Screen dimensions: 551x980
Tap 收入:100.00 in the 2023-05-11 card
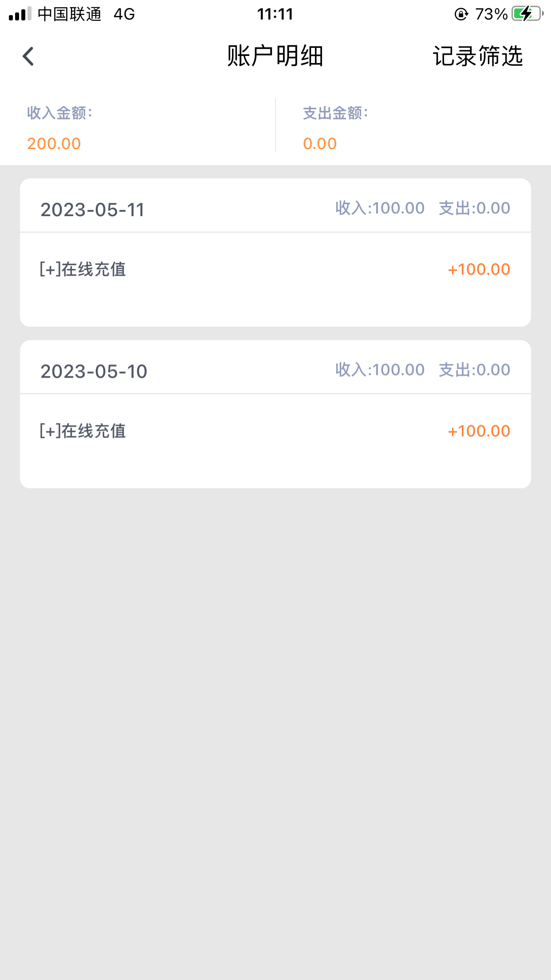coord(380,208)
